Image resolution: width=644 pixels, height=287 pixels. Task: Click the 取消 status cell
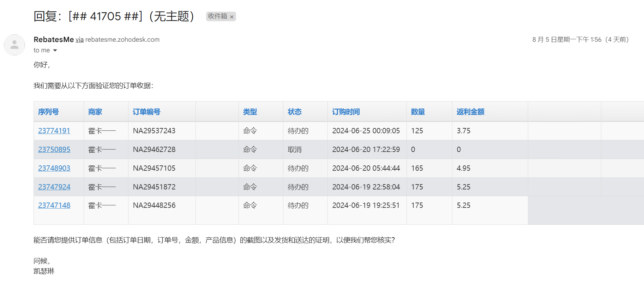coord(295,150)
